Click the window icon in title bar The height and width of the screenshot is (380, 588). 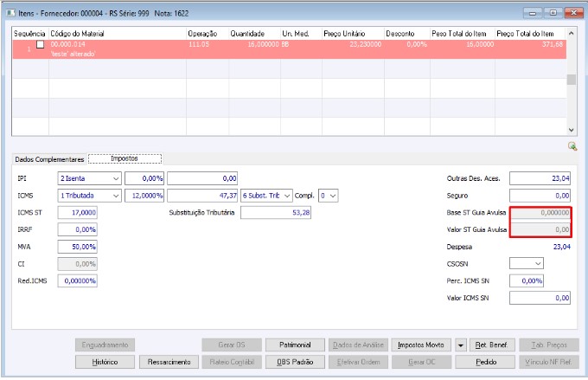tap(11, 13)
